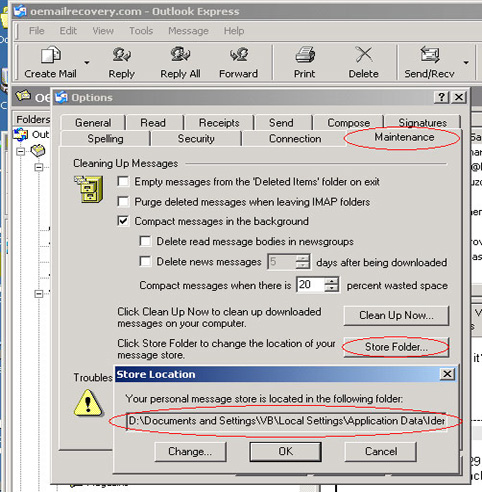Uncheck Compact messages in the background

[123, 221]
